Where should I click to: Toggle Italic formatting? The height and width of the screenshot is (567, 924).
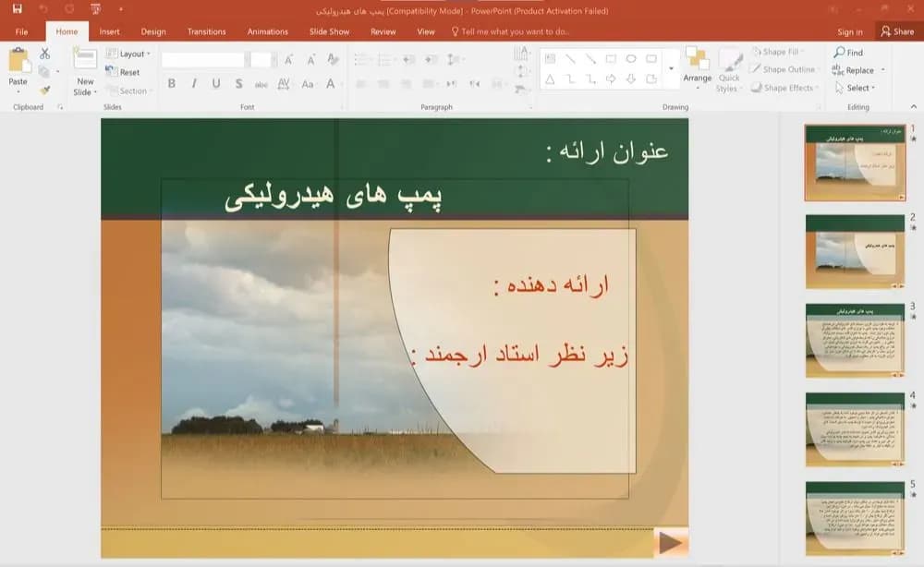click(x=194, y=84)
